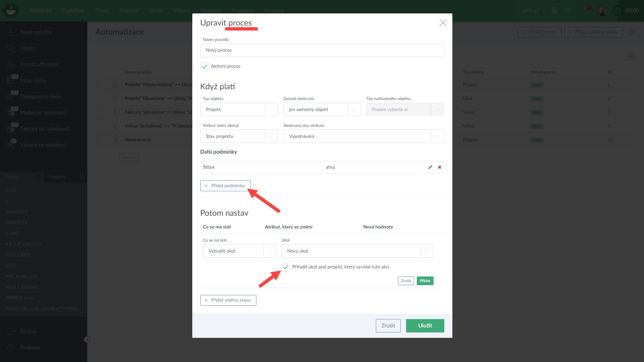Click the Uložit button
Screen dimensions: 644x362
coord(425,325)
